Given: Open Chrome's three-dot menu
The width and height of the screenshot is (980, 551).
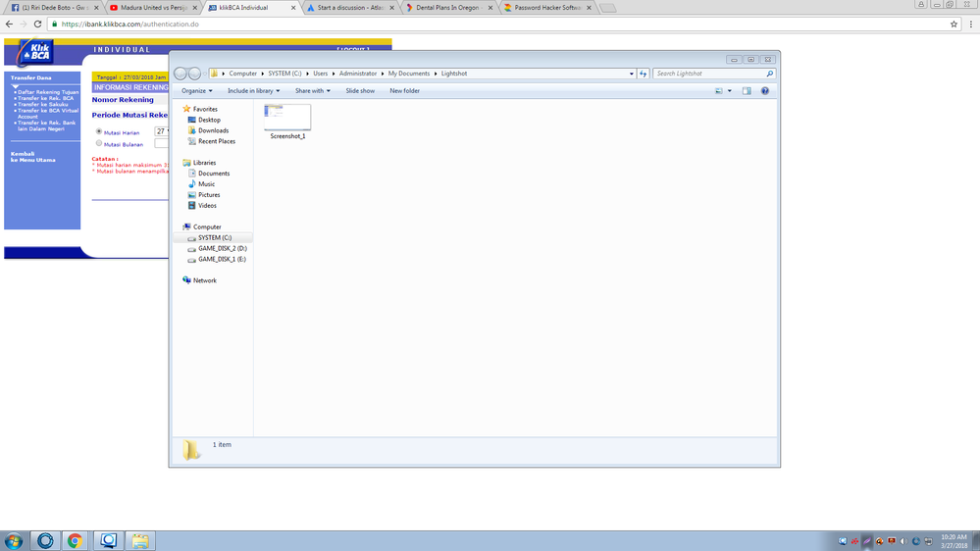Looking at the screenshot, I should pyautogui.click(x=970, y=24).
